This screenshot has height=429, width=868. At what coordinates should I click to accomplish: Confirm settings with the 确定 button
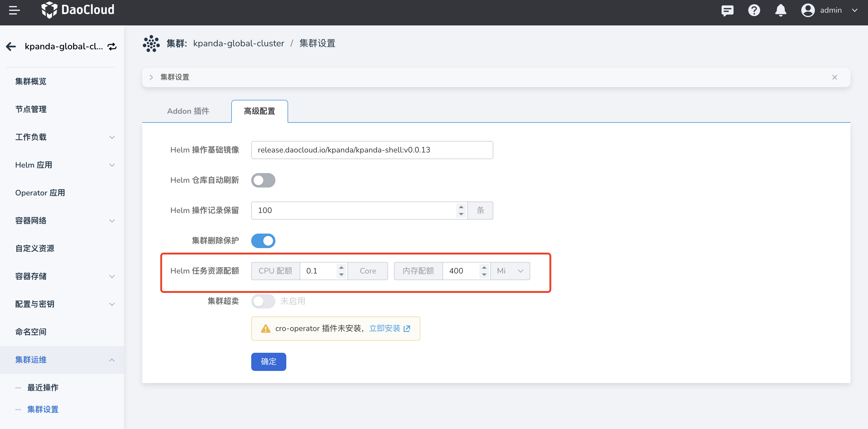pyautogui.click(x=268, y=361)
